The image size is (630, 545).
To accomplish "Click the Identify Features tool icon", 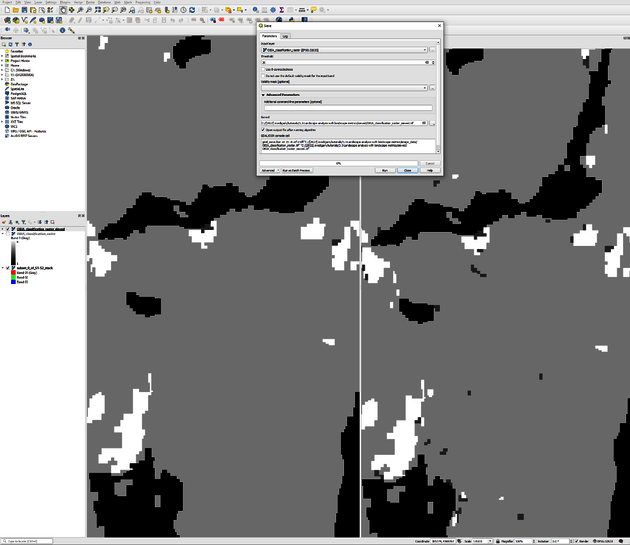I will point(255,10).
